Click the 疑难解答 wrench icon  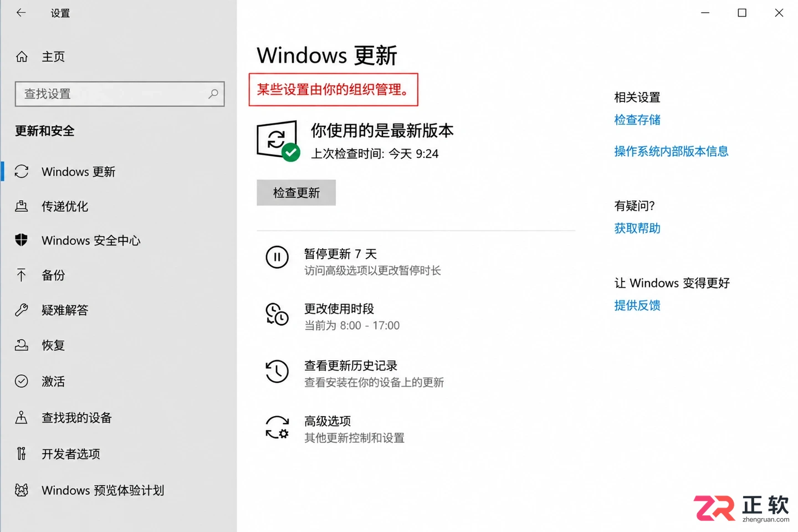pyautogui.click(x=22, y=310)
